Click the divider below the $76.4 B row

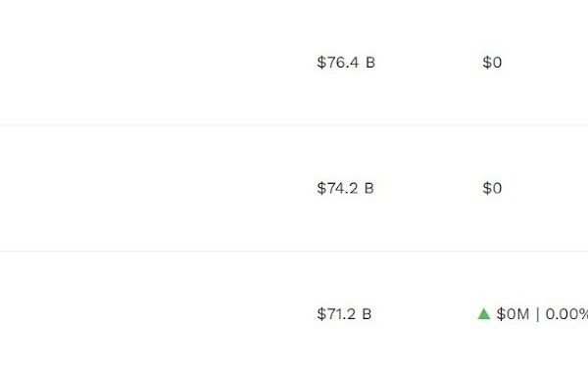[x=294, y=125]
